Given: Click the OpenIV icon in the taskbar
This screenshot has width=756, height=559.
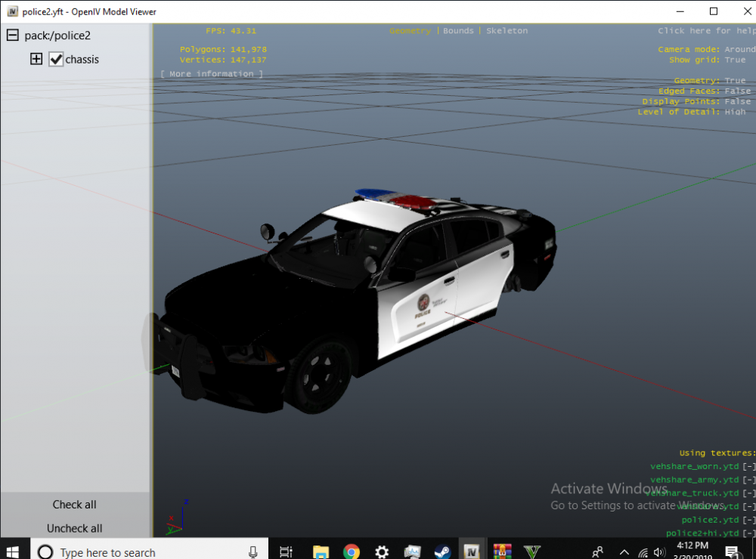Looking at the screenshot, I should (x=472, y=552).
